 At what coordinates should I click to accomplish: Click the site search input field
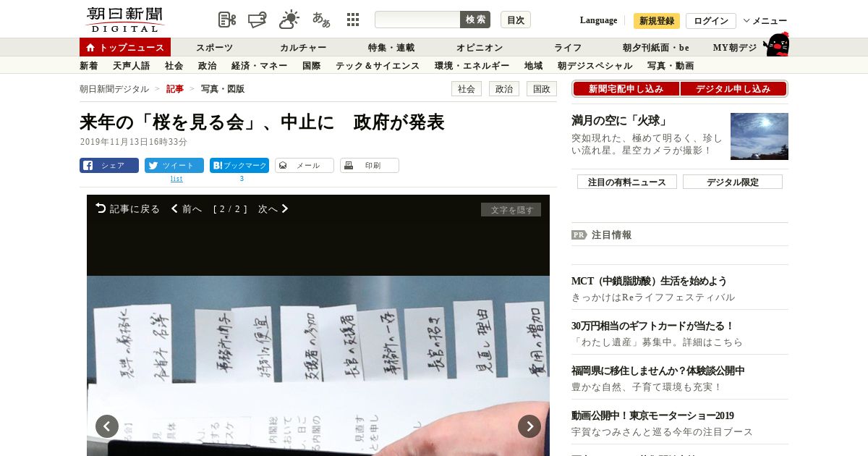tap(417, 20)
